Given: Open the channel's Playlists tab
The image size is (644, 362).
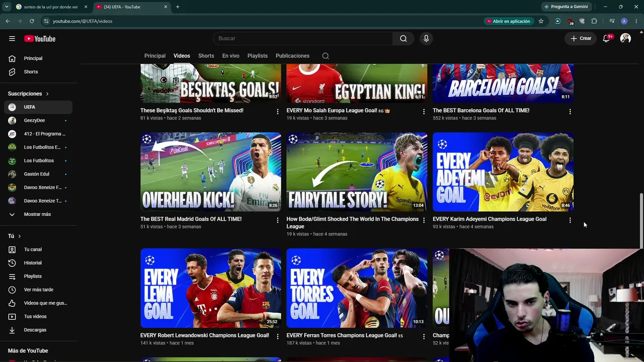Looking at the screenshot, I should point(258,56).
